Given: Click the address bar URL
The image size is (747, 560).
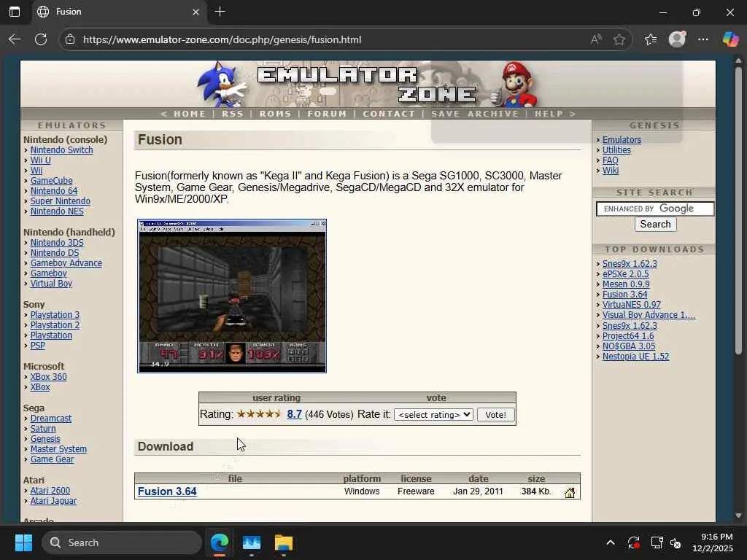Looking at the screenshot, I should point(222,39).
